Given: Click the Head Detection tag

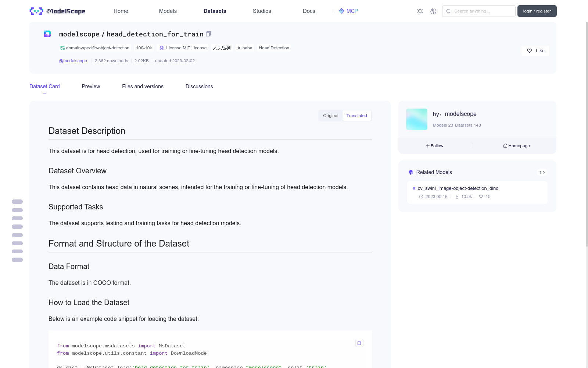Looking at the screenshot, I should 274,48.
